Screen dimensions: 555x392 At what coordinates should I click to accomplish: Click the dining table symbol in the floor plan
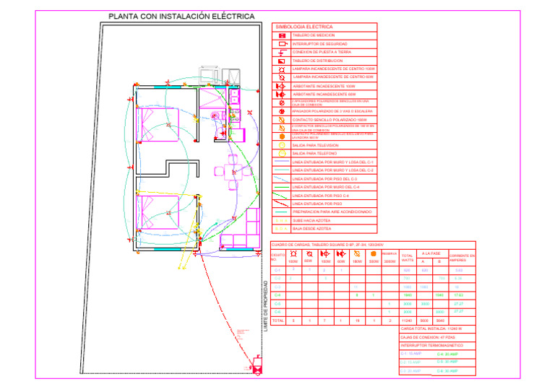[x=233, y=173]
